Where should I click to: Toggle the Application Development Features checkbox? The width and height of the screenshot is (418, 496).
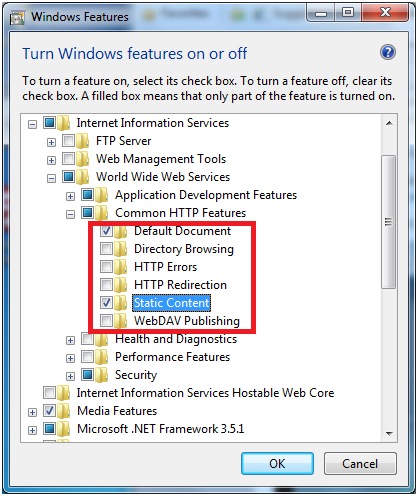click(x=88, y=195)
